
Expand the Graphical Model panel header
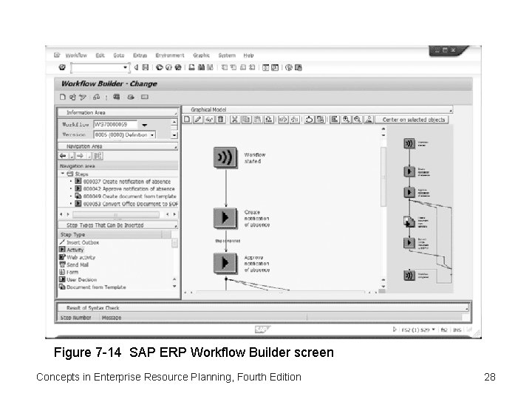[318, 109]
